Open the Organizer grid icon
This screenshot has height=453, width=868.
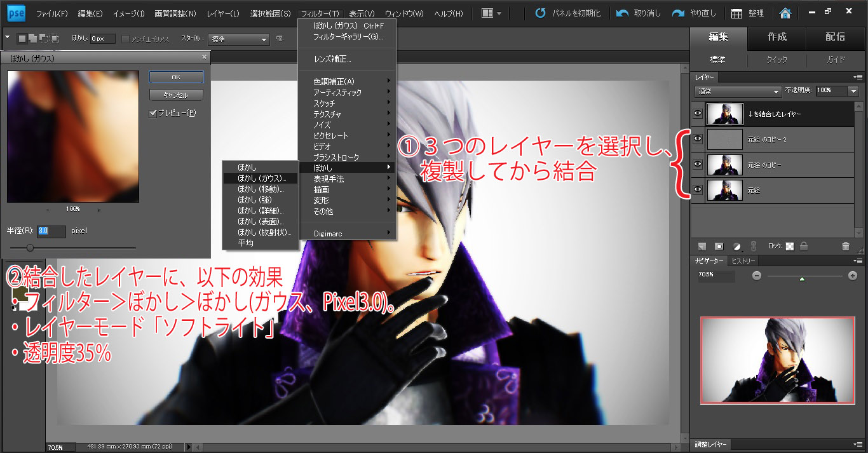coord(736,13)
